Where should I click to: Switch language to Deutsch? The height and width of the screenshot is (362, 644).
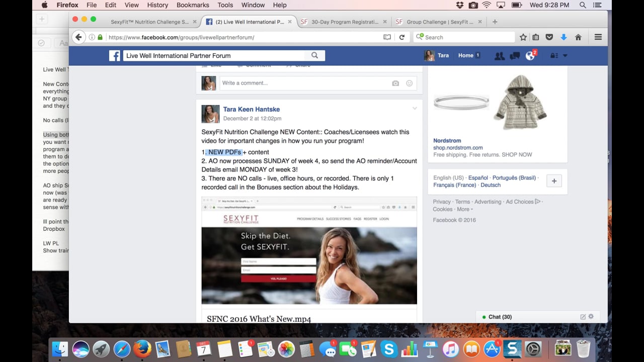(491, 185)
